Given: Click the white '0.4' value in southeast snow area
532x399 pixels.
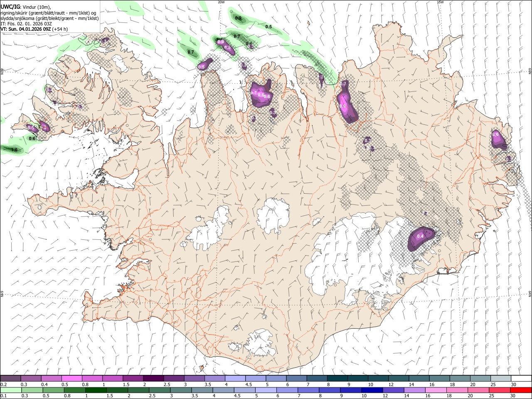Looking at the screenshot, I should [x=420, y=236].
